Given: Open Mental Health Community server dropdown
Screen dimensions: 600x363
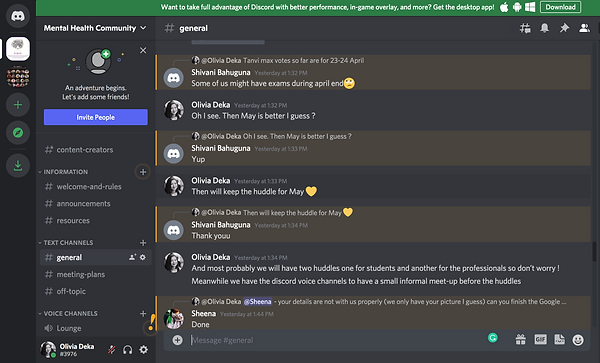Looking at the screenshot, I should (95, 28).
